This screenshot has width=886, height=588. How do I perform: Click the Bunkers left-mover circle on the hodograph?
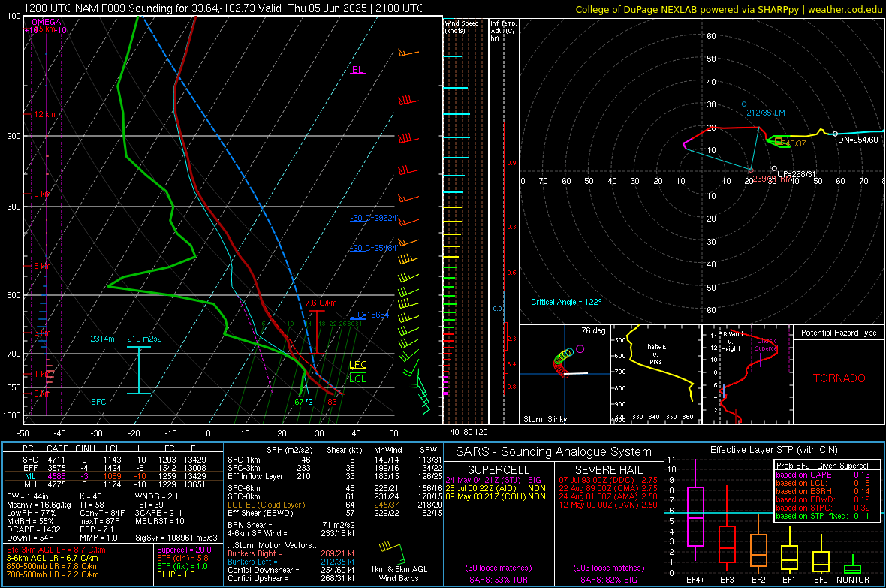point(744,104)
